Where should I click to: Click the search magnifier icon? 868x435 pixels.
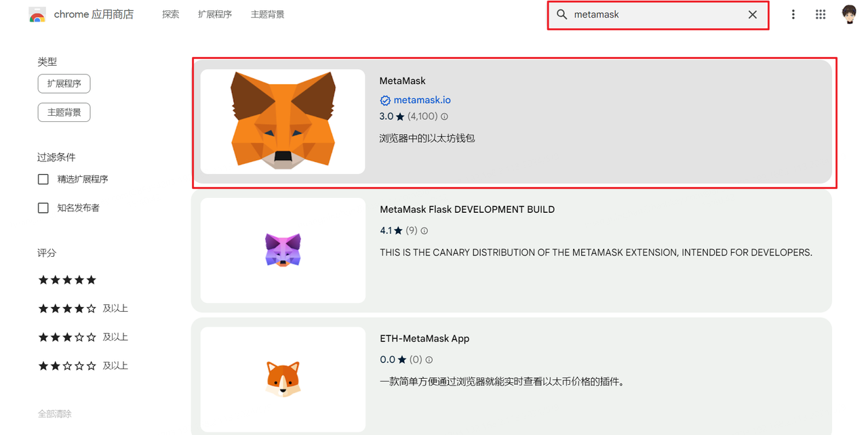[561, 15]
